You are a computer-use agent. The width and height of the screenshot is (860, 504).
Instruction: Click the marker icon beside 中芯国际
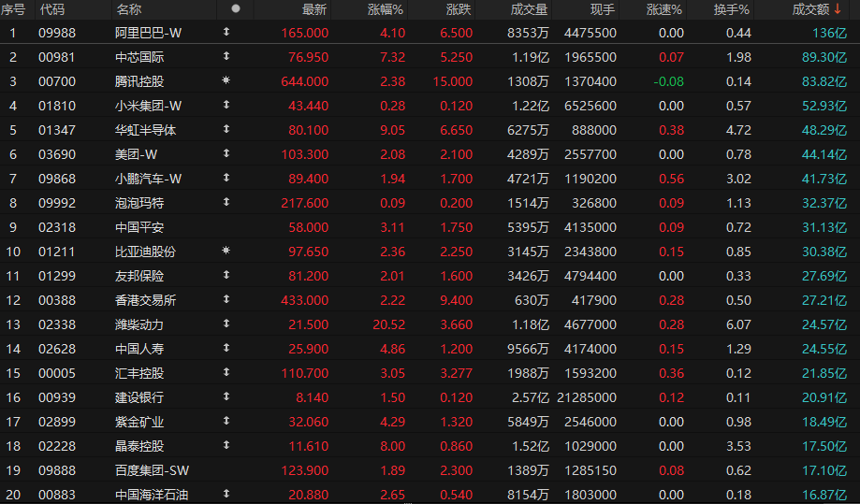point(226,56)
